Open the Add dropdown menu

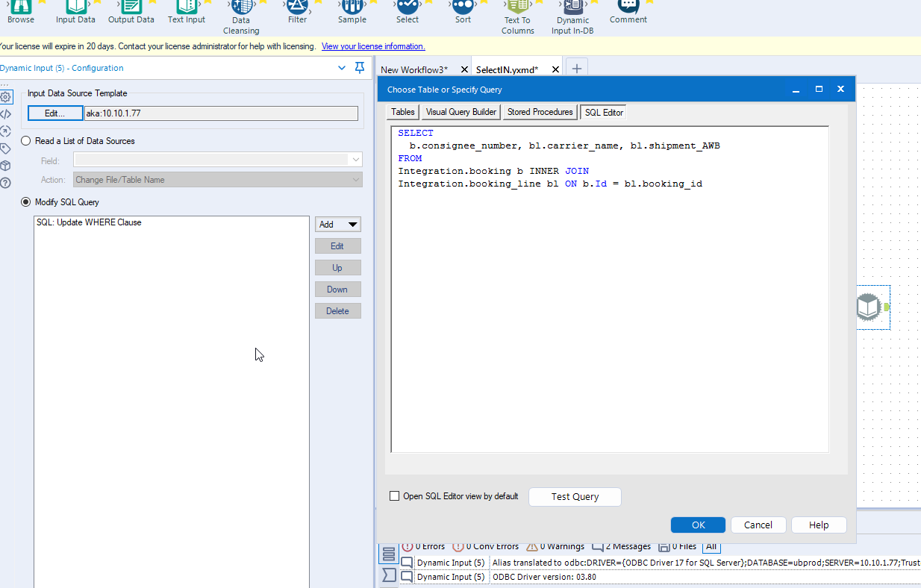(337, 225)
